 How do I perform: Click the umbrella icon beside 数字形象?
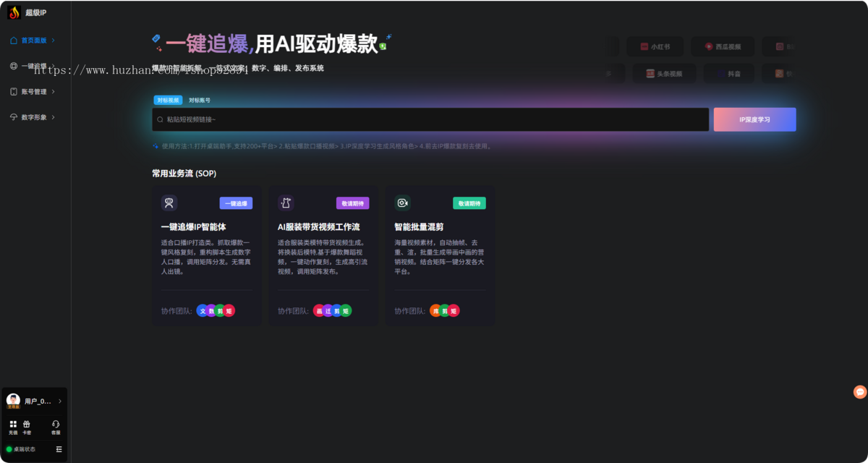click(14, 117)
